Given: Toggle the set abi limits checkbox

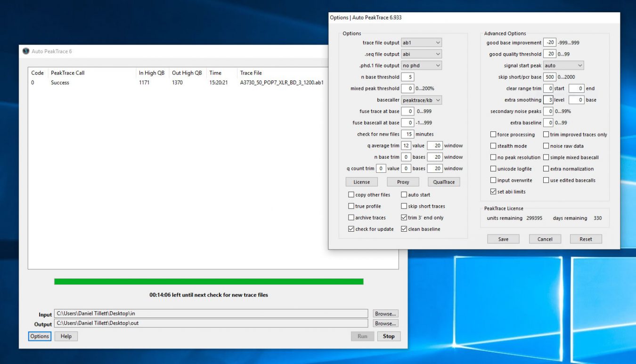Looking at the screenshot, I should tap(493, 192).
